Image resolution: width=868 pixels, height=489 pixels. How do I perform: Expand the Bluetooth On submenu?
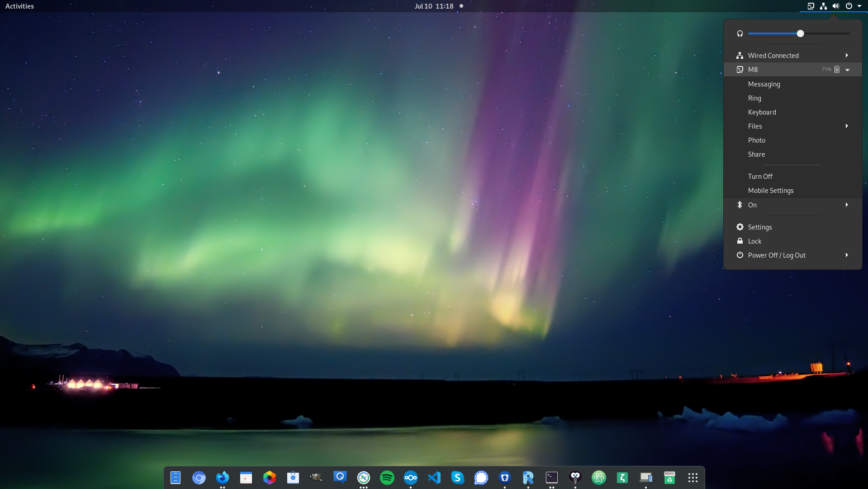point(847,205)
